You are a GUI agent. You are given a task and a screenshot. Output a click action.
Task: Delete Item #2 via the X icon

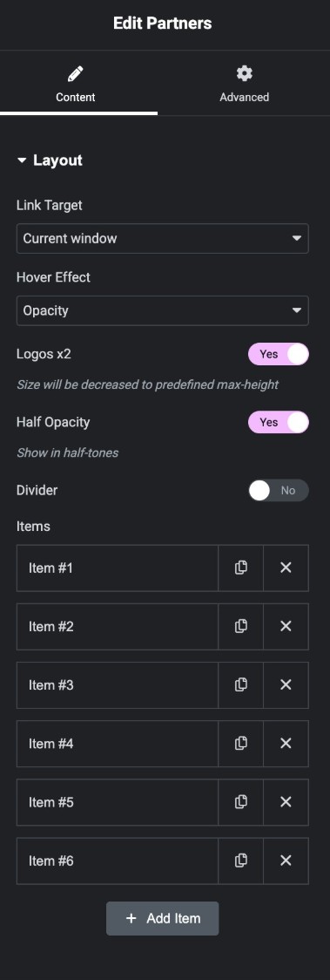pyautogui.click(x=286, y=626)
